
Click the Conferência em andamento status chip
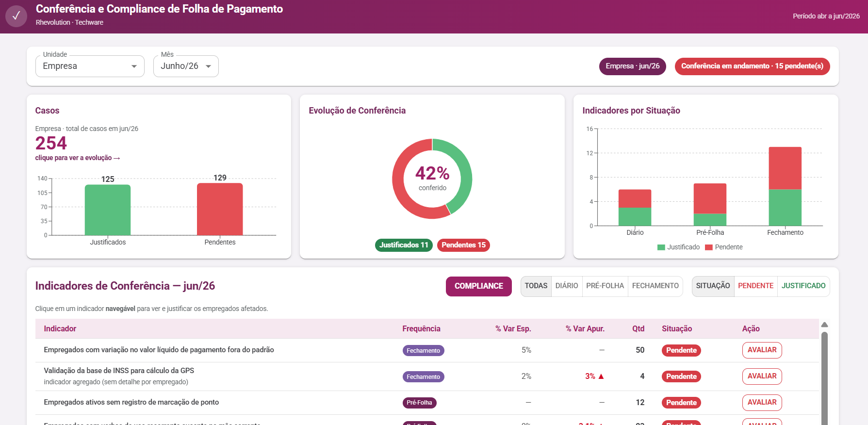[x=752, y=66]
